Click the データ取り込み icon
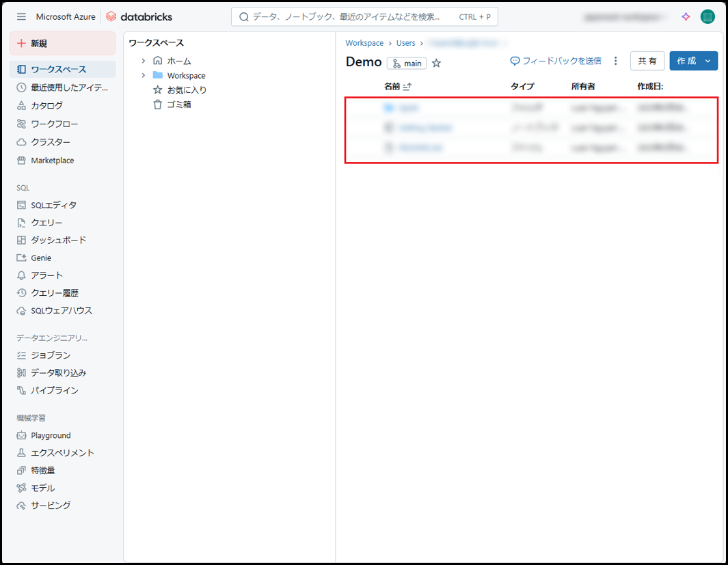 (x=21, y=372)
